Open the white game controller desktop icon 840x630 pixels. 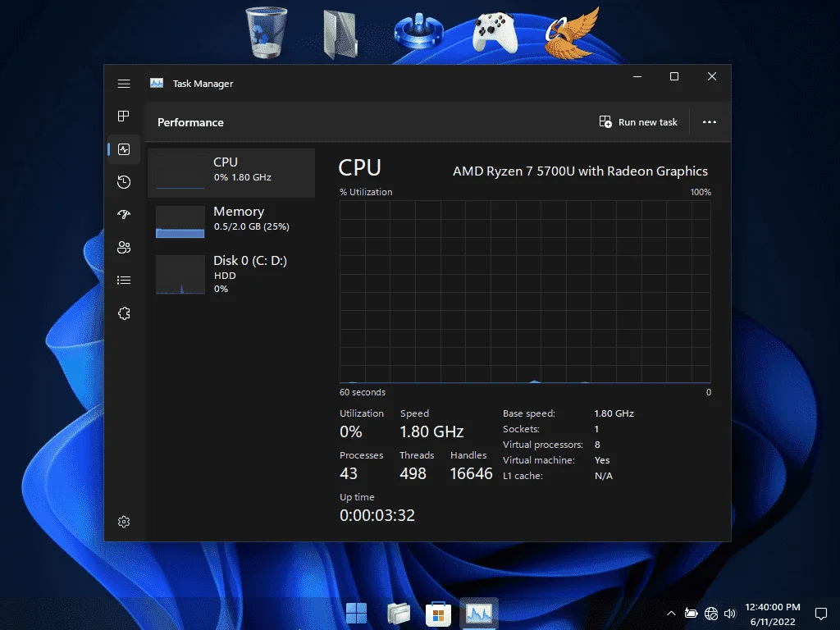(495, 33)
